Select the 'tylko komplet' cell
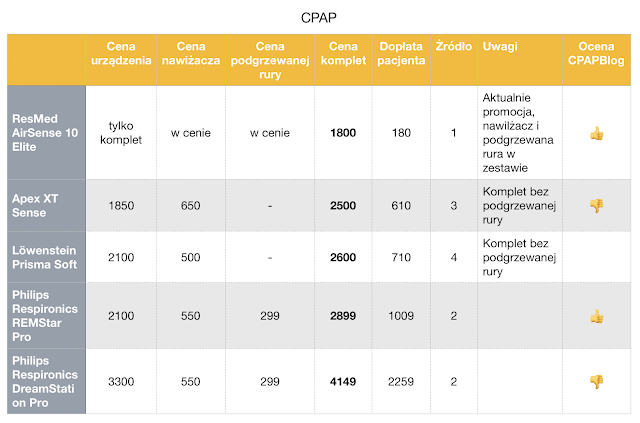The height and width of the screenshot is (423, 640). coord(127,133)
